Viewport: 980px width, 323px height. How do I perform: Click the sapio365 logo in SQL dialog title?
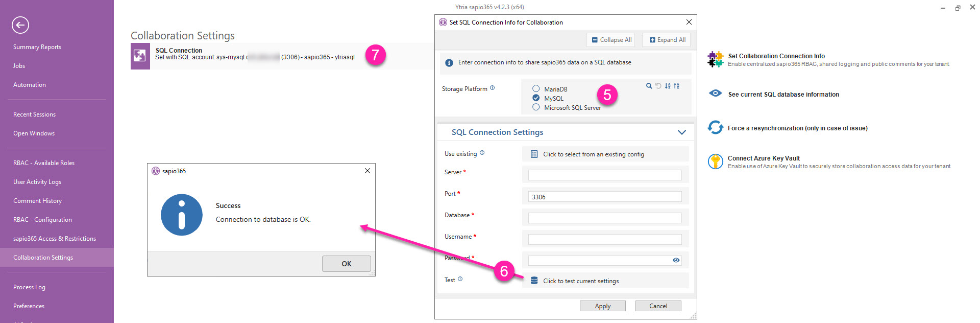tap(443, 22)
